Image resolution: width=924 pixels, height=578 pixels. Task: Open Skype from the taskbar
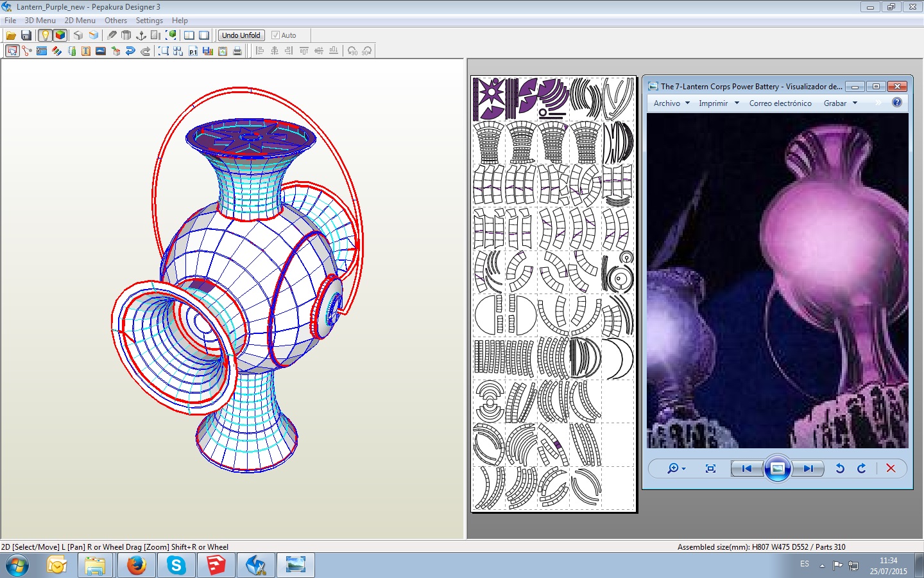coord(176,566)
